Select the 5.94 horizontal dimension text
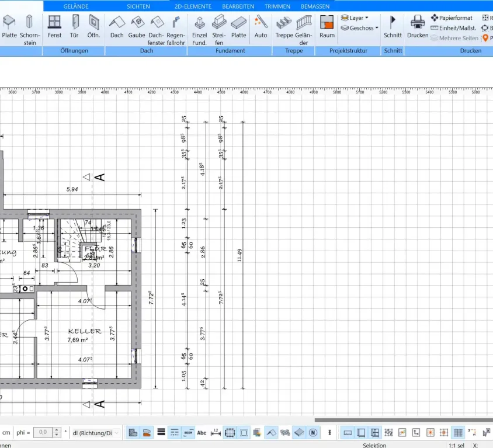This screenshot has height=448, width=493. click(x=72, y=189)
